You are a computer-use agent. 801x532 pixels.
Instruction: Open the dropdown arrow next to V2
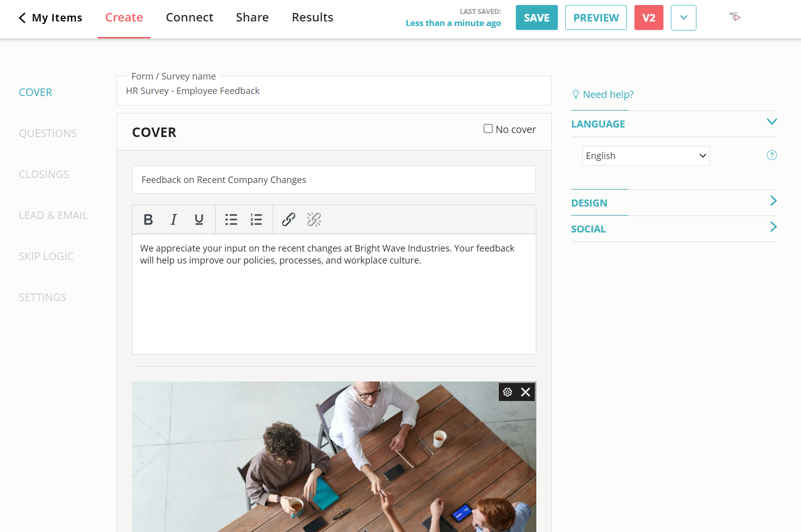pos(683,17)
